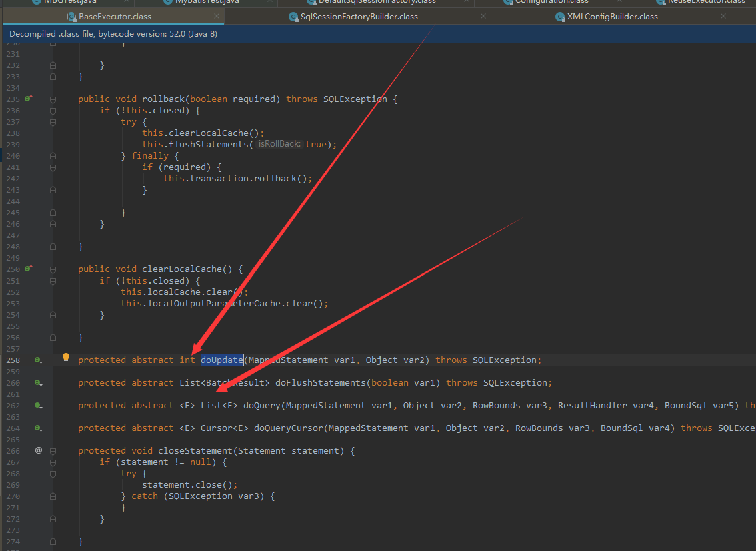This screenshot has height=551, width=756.
Task: Collapse the if (required) block at line 241
Action: pos(53,167)
